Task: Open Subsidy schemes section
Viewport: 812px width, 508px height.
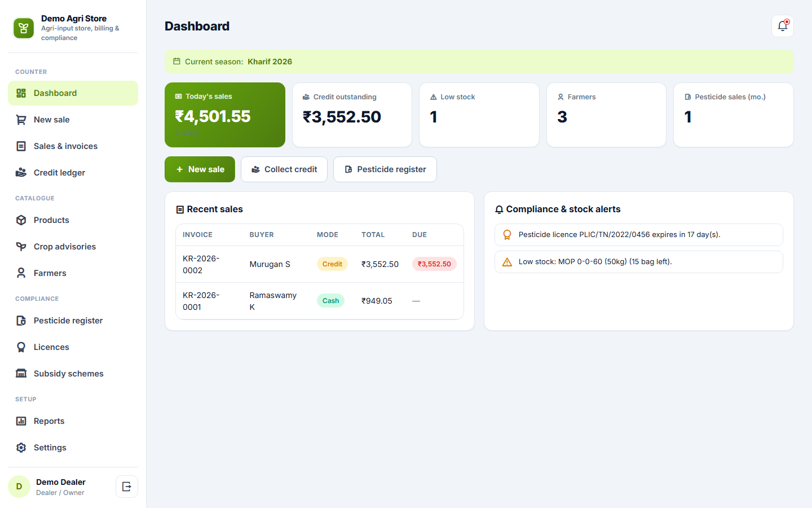Action: pyautogui.click(x=73, y=374)
